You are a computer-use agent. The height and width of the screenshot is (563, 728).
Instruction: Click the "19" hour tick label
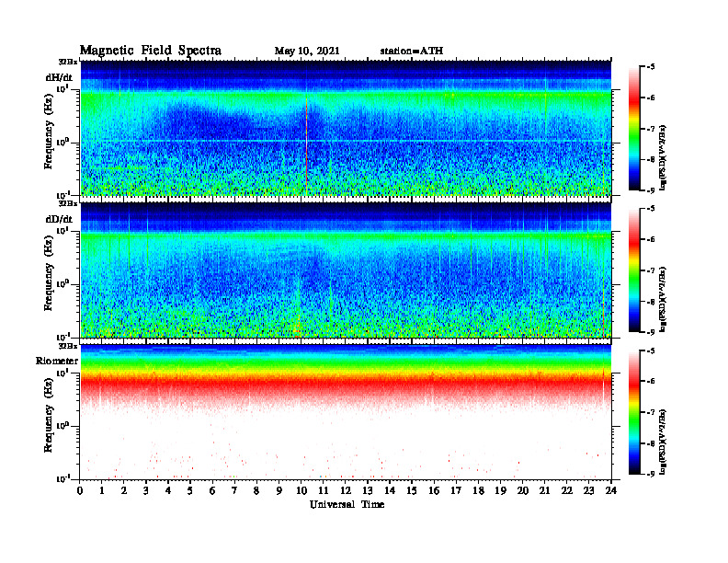coord(500,490)
